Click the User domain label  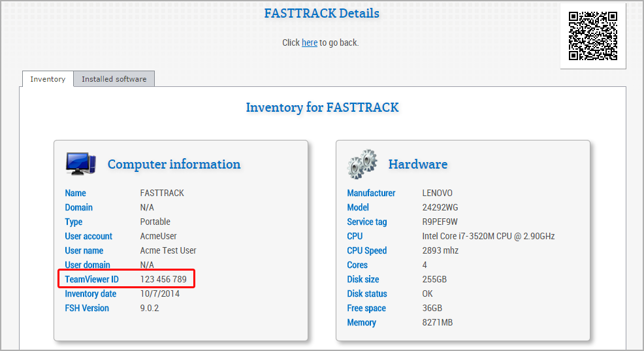point(87,265)
